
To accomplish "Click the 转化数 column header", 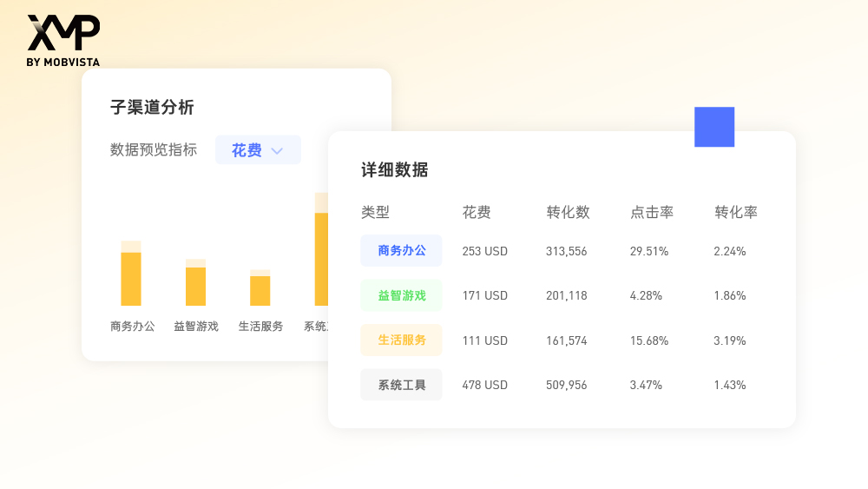I will tap(568, 212).
